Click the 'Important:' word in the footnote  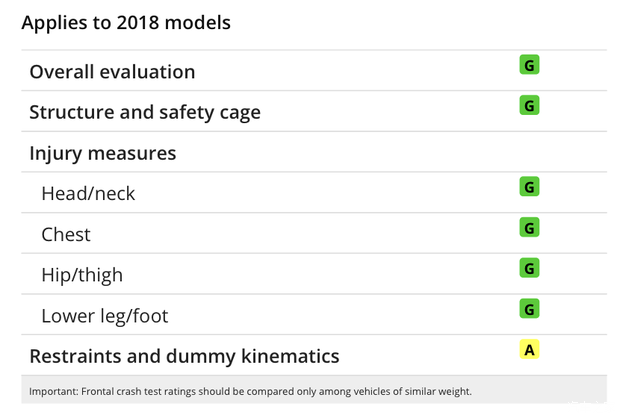[x=52, y=391]
